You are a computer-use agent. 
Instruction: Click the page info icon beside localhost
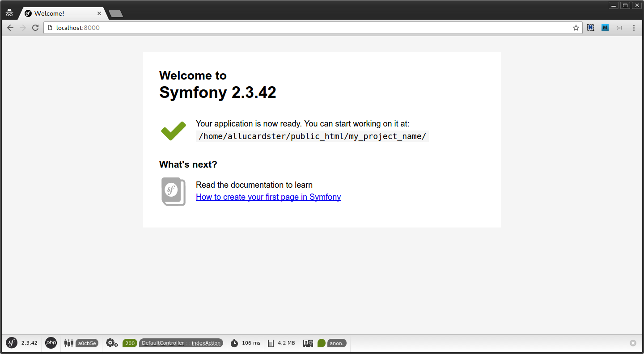(50, 28)
